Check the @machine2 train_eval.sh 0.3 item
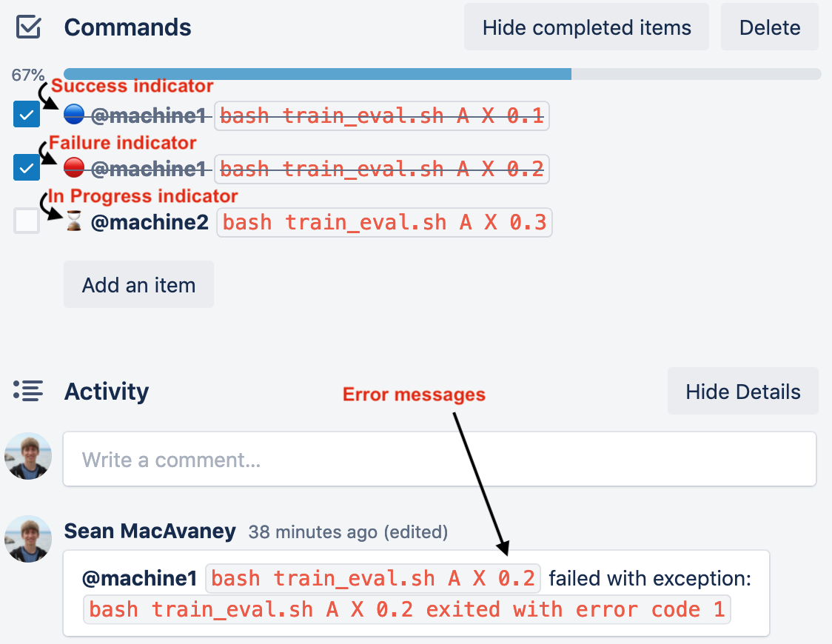The width and height of the screenshot is (832, 644). (x=27, y=221)
